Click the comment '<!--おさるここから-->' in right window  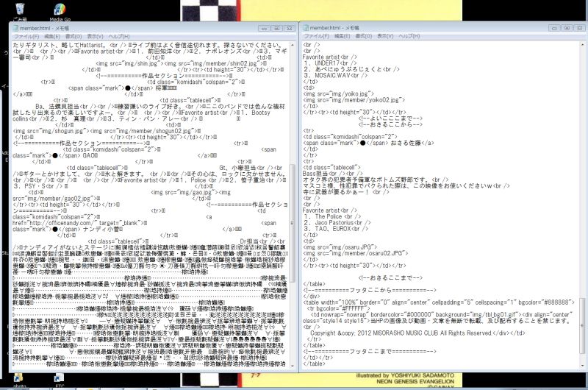390,124
